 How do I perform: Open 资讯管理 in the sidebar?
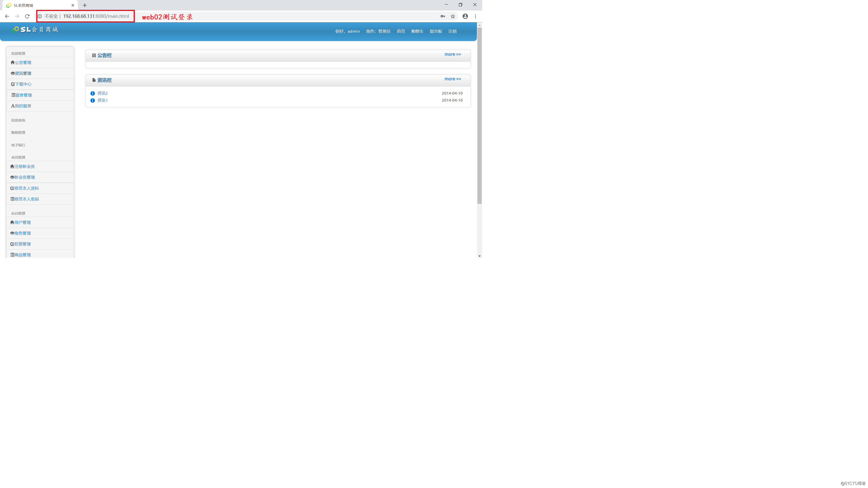40,73
